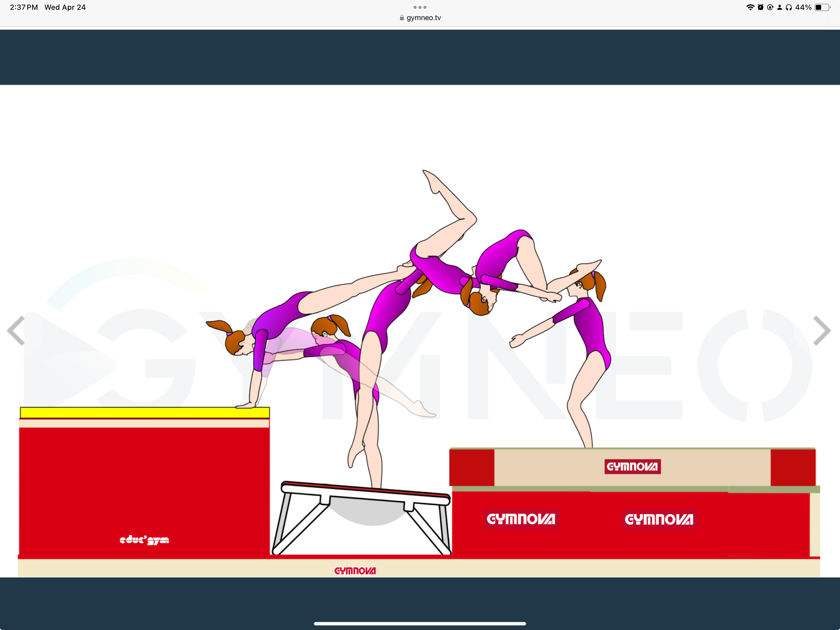Viewport: 840px width, 630px height.
Task: Click the date Wed Apr 24 in status bar
Action: (x=65, y=7)
